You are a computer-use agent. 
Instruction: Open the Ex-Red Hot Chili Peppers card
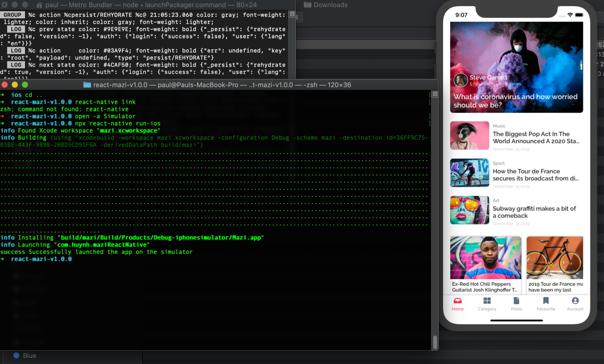coord(486,265)
